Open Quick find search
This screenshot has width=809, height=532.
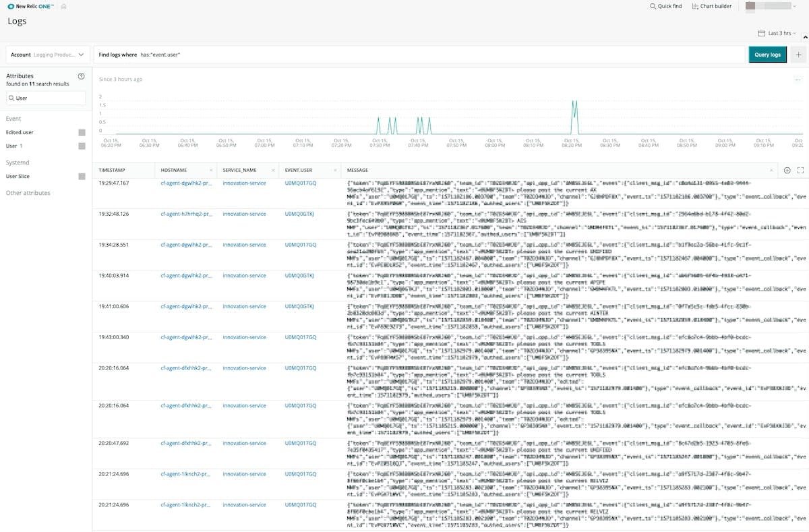point(665,6)
